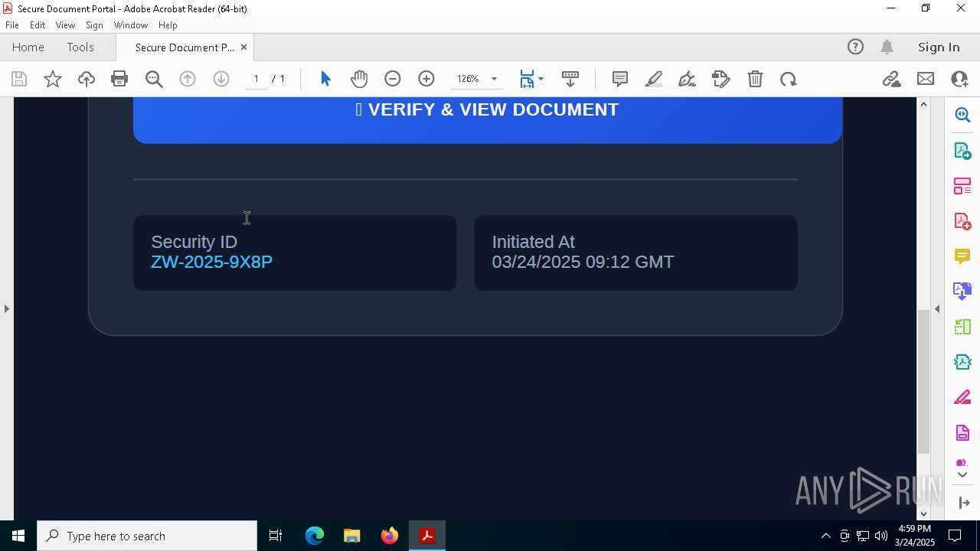The image size is (980, 551).
Task: Star the file with the bookmark icon
Action: coord(53,79)
